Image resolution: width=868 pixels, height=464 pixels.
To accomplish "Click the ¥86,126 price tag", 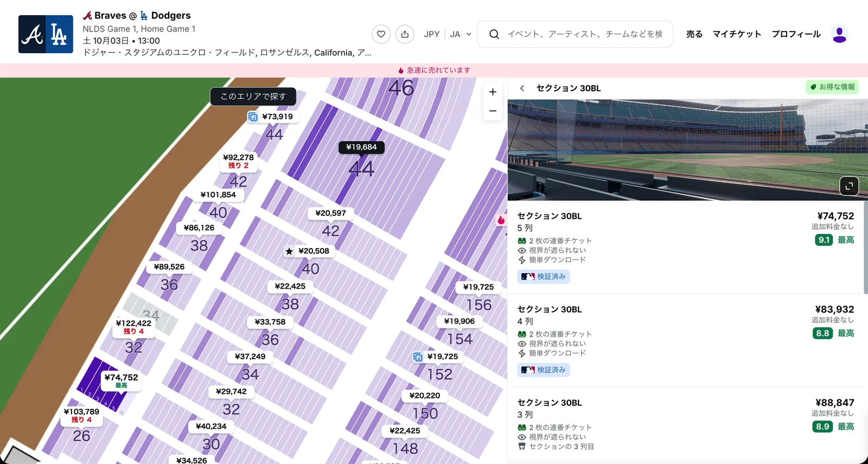I will 199,228.
